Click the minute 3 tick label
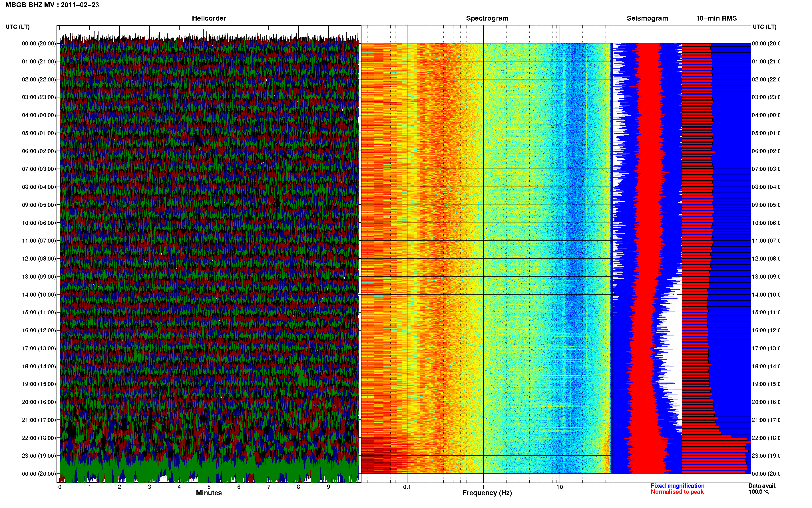The image size is (812, 508). [x=149, y=487]
